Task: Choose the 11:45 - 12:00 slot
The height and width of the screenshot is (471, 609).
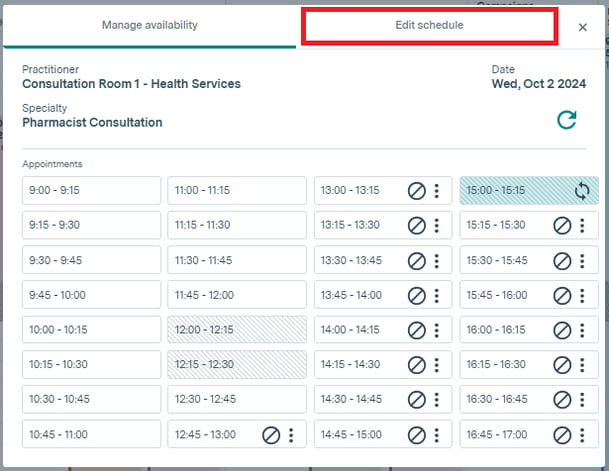Action: click(x=237, y=295)
